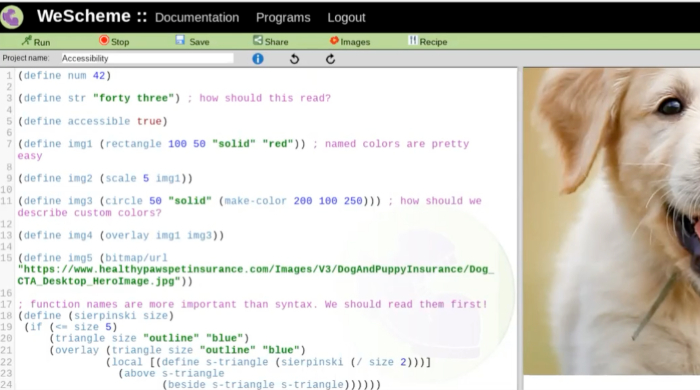Click the dog image in the output pane
This screenshot has width=700, height=390.
612,221
